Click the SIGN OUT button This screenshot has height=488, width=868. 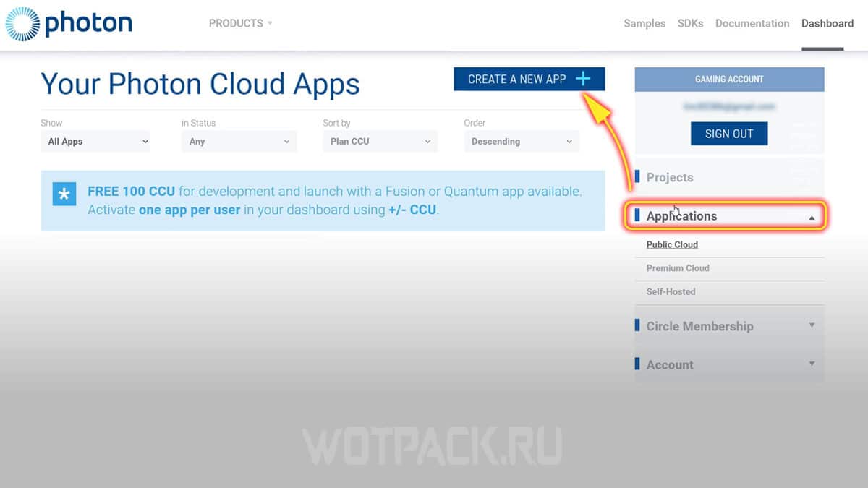click(x=729, y=134)
